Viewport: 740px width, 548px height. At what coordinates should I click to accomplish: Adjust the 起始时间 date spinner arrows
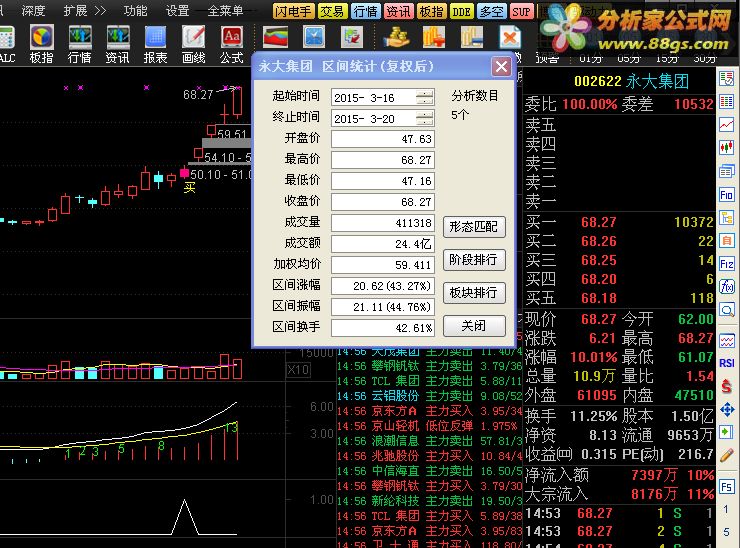point(425,98)
